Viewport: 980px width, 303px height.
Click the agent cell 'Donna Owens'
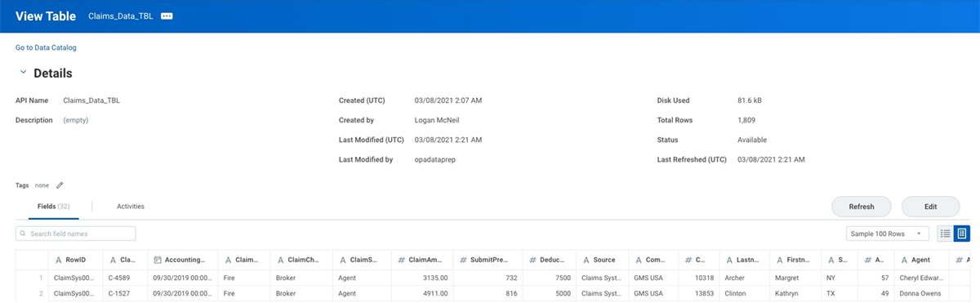(920, 293)
